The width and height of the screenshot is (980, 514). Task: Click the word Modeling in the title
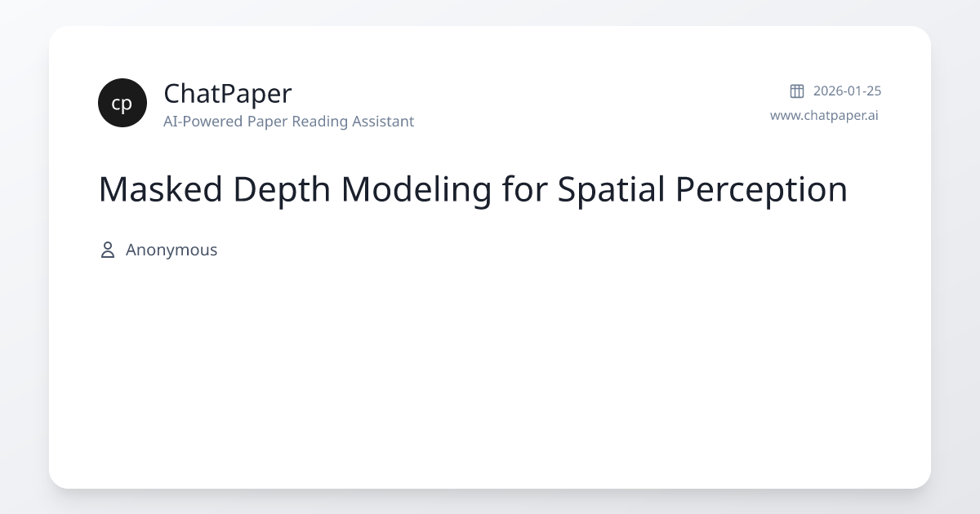pyautogui.click(x=416, y=189)
